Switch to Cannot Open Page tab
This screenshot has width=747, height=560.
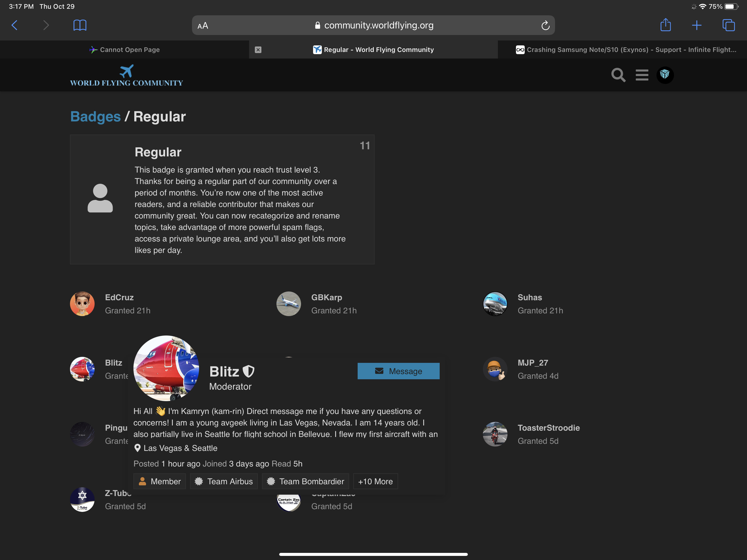[125, 50]
